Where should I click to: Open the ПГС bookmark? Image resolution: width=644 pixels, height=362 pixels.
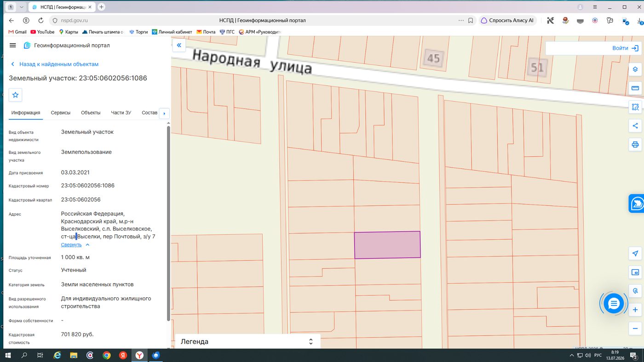point(227,32)
